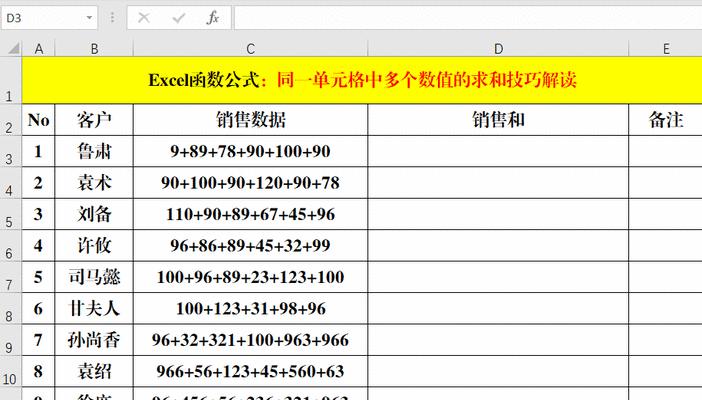Select column C header
The height and width of the screenshot is (400, 702).
point(250,48)
